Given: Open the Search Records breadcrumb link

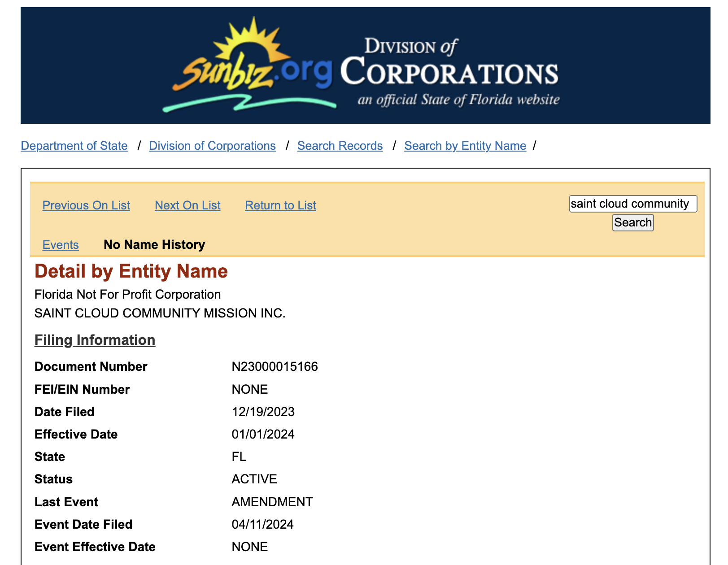Looking at the screenshot, I should pyautogui.click(x=340, y=146).
